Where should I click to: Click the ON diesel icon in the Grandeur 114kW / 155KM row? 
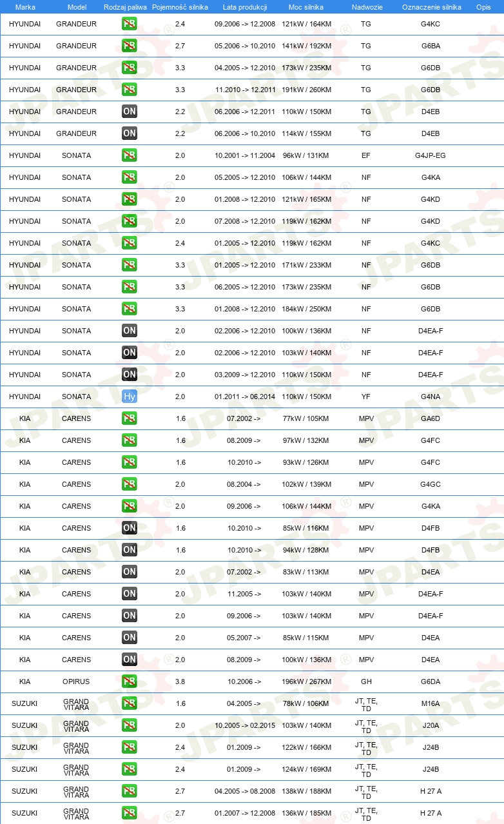(x=130, y=133)
